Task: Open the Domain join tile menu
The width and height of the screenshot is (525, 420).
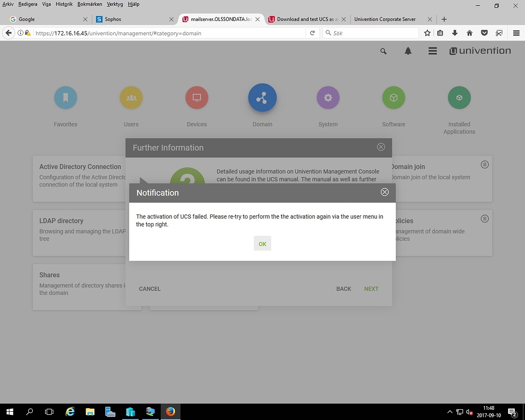Action: click(484, 165)
